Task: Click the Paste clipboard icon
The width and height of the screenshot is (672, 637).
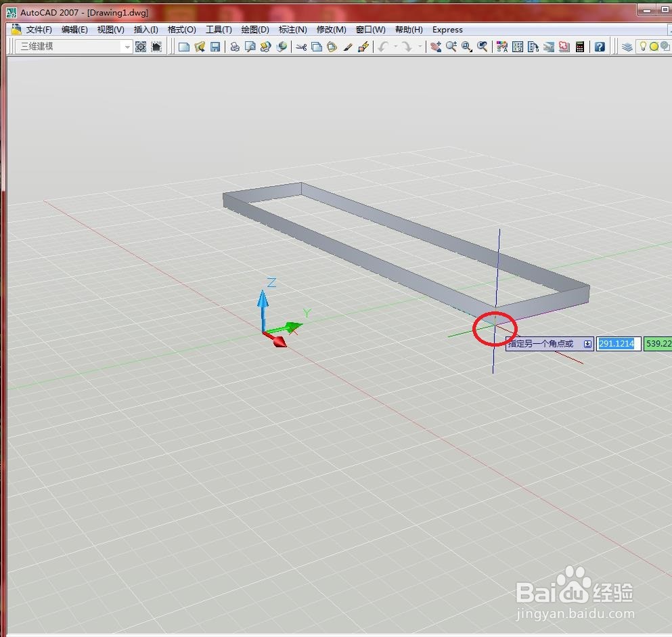Action: click(x=332, y=47)
